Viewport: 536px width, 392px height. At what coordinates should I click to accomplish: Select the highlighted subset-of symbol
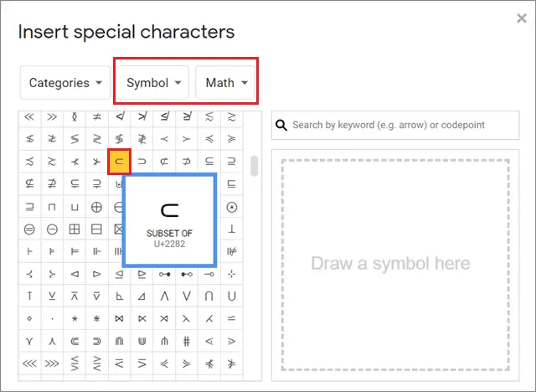pos(119,162)
